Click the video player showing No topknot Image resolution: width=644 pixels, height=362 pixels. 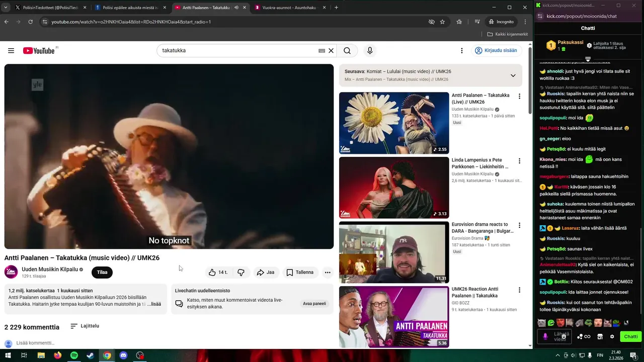pos(169,156)
